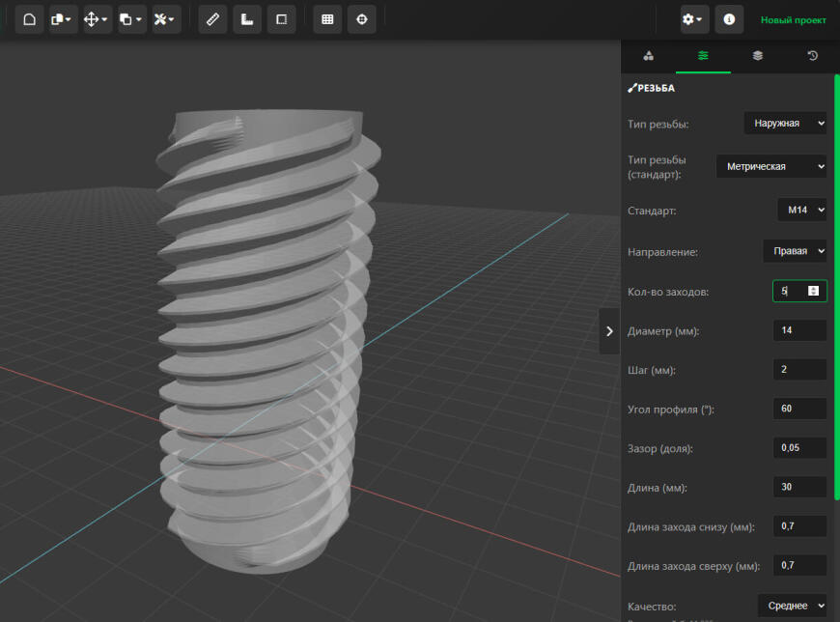Viewport: 840px width, 622px height.
Task: Click the Кол-во заходов label
Action: pos(668,292)
